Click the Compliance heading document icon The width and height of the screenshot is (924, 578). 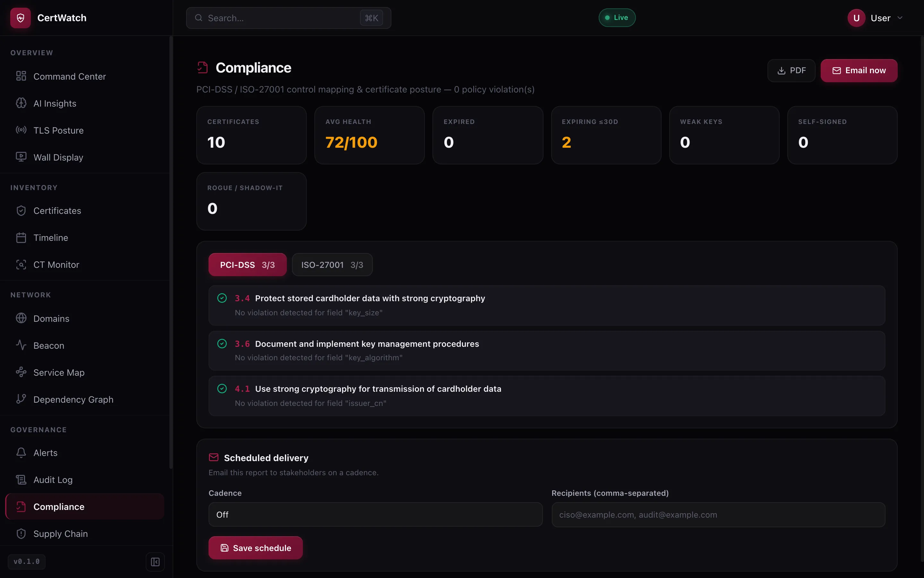(x=202, y=68)
